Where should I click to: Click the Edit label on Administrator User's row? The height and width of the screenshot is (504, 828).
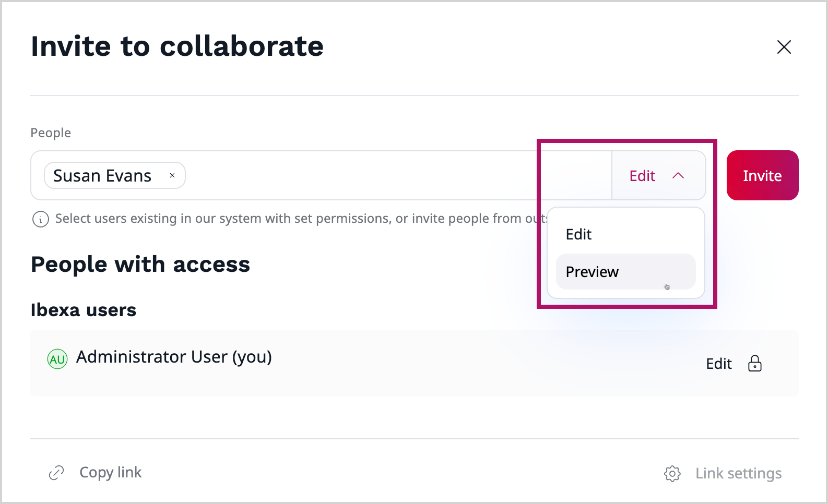click(719, 364)
